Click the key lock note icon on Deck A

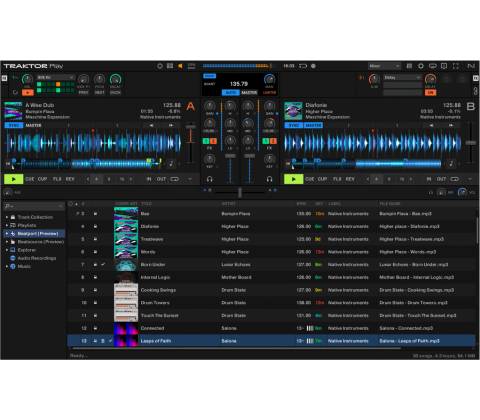coord(171,163)
